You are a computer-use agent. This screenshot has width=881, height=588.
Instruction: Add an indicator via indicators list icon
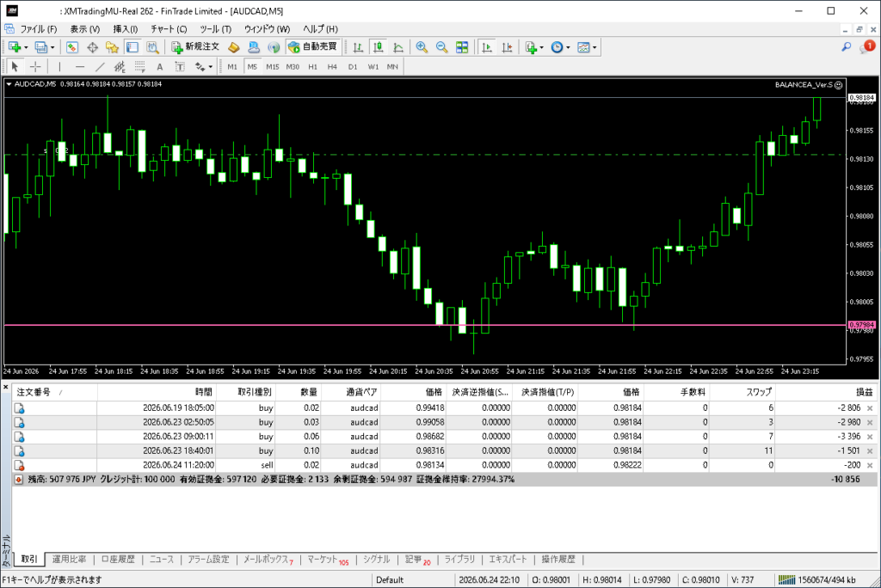(531, 47)
